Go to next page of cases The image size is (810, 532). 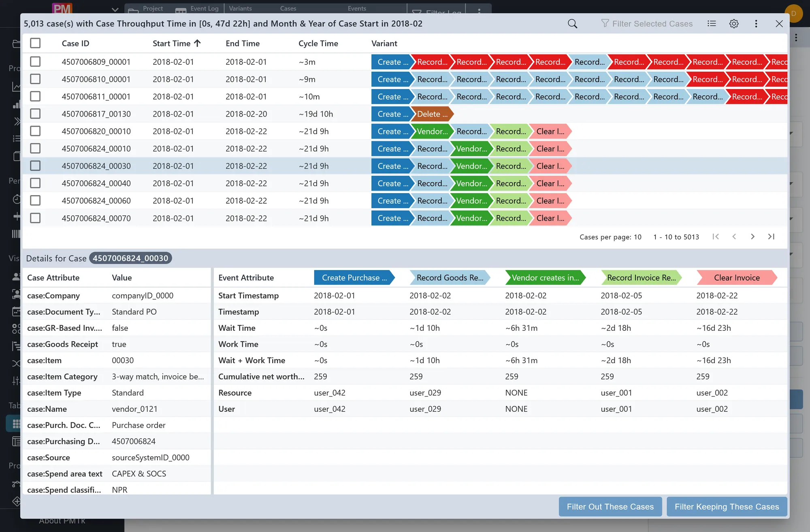click(x=752, y=236)
